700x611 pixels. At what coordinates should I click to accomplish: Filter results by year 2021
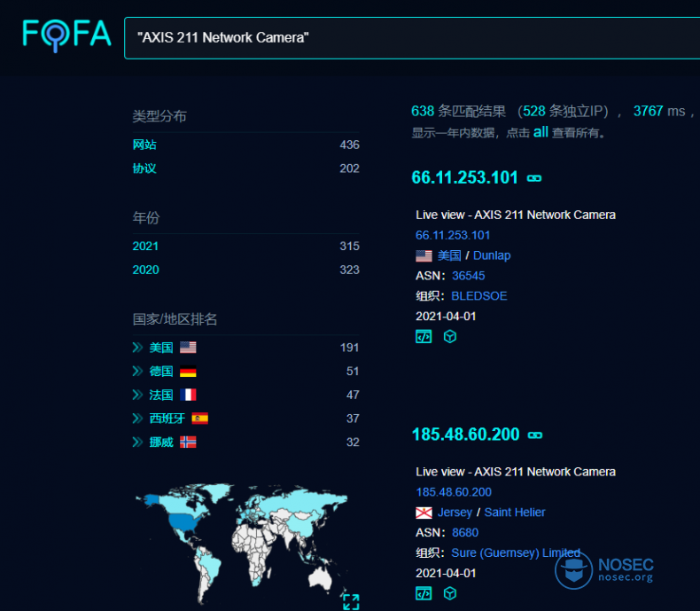145,247
